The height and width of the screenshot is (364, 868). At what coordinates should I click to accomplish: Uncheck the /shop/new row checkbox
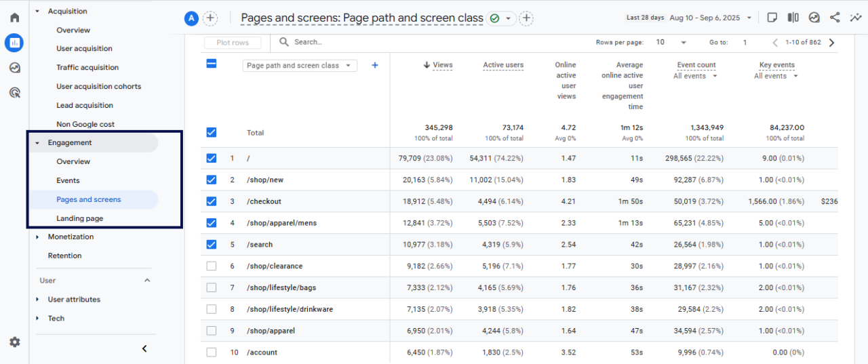coord(212,180)
